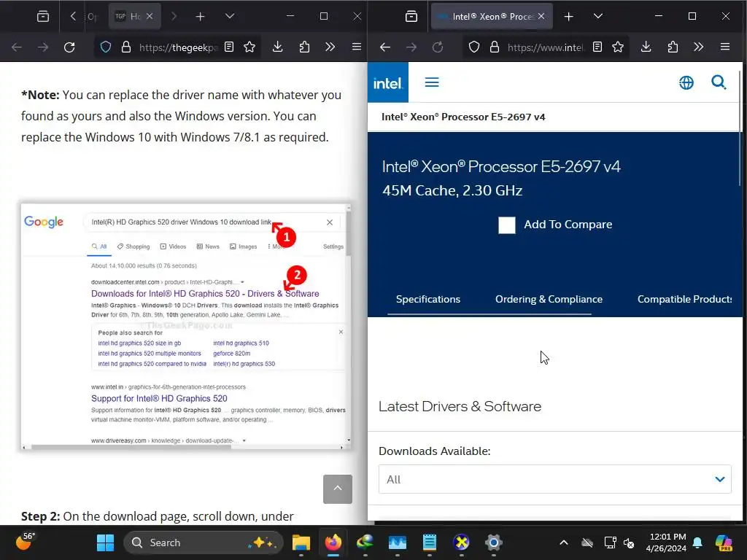Open downloads panel in left Firefox window
Screen dimensions: 747x560
pos(278,47)
